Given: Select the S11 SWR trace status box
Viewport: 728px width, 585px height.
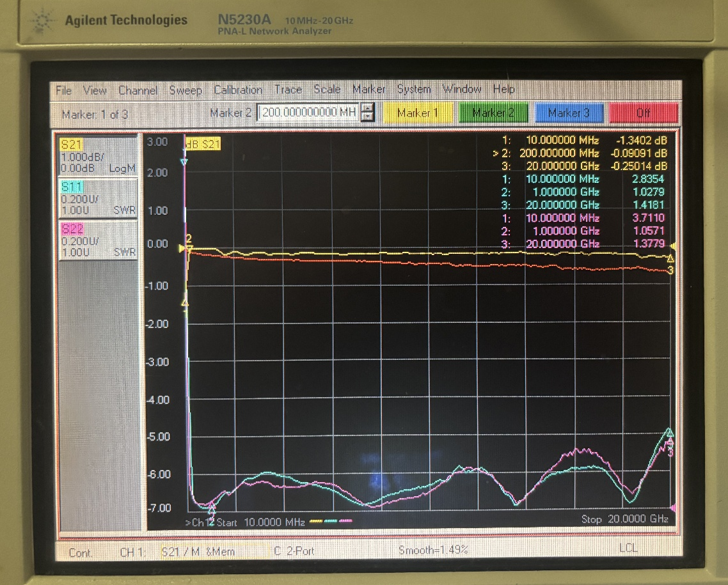Looking at the screenshot, I should pos(98,198).
